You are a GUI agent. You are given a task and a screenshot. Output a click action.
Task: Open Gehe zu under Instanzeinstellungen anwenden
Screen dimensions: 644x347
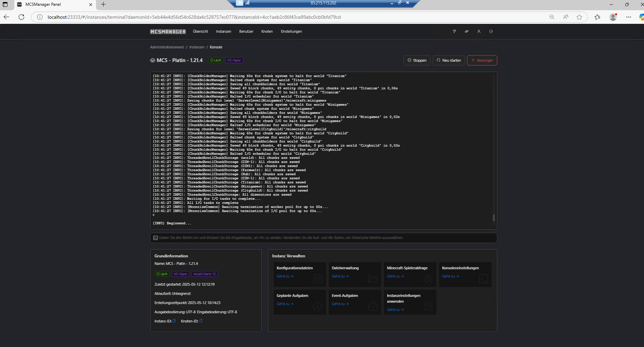click(395, 310)
